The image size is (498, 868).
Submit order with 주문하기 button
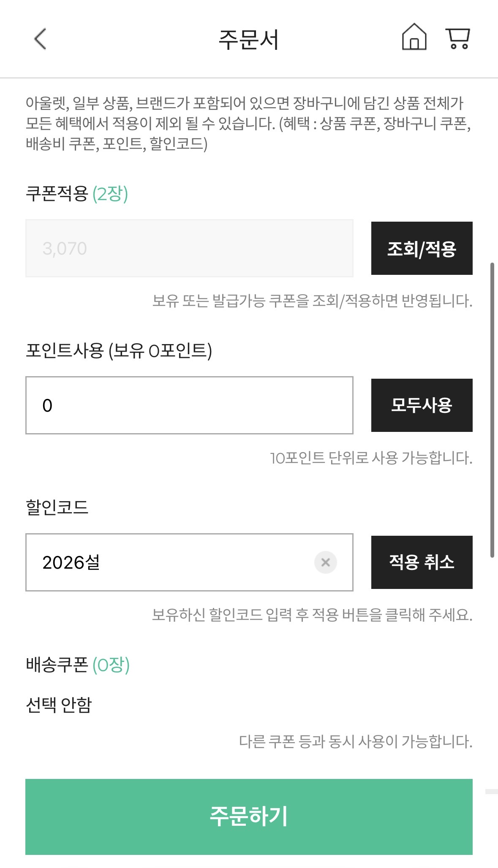coord(249,816)
